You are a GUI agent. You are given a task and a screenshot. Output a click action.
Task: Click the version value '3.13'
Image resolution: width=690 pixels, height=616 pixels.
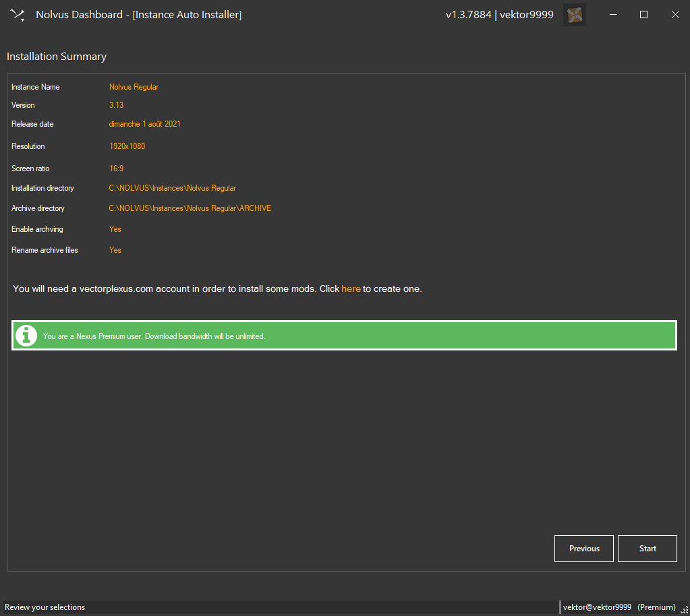[x=116, y=105]
